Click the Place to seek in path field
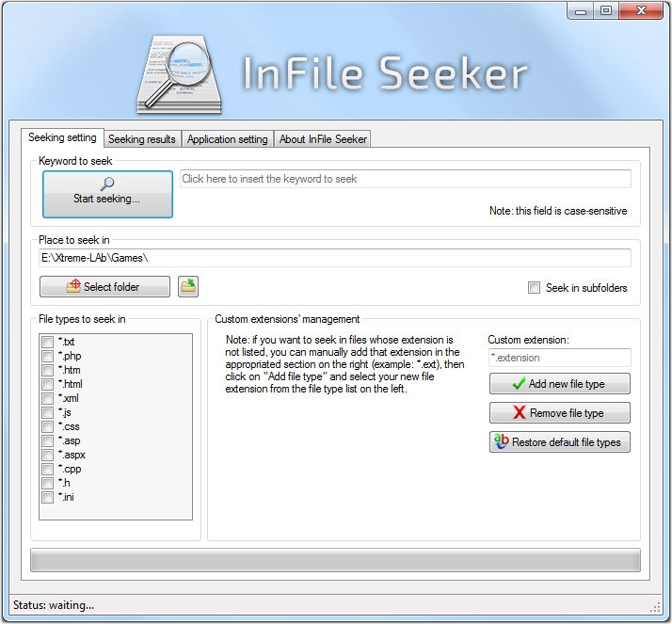Viewport: 672px width, 624px height. click(x=334, y=258)
